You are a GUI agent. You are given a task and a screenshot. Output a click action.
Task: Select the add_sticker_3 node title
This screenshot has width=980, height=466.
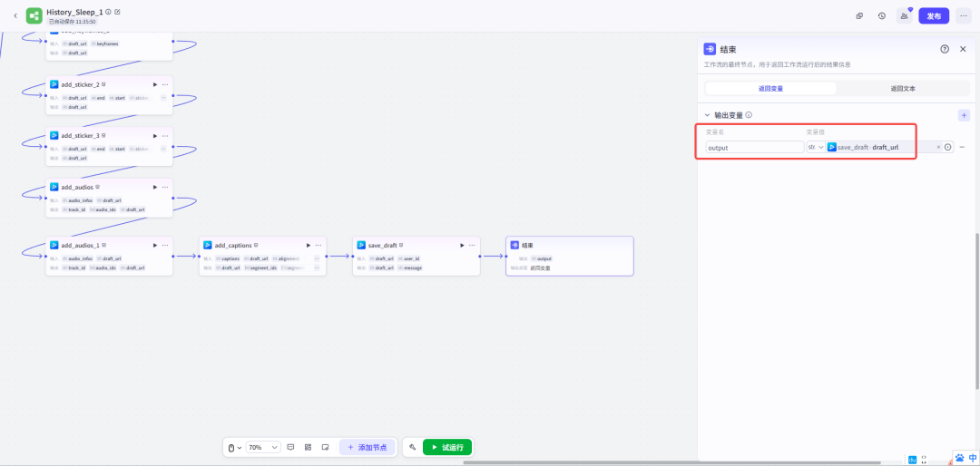point(80,136)
